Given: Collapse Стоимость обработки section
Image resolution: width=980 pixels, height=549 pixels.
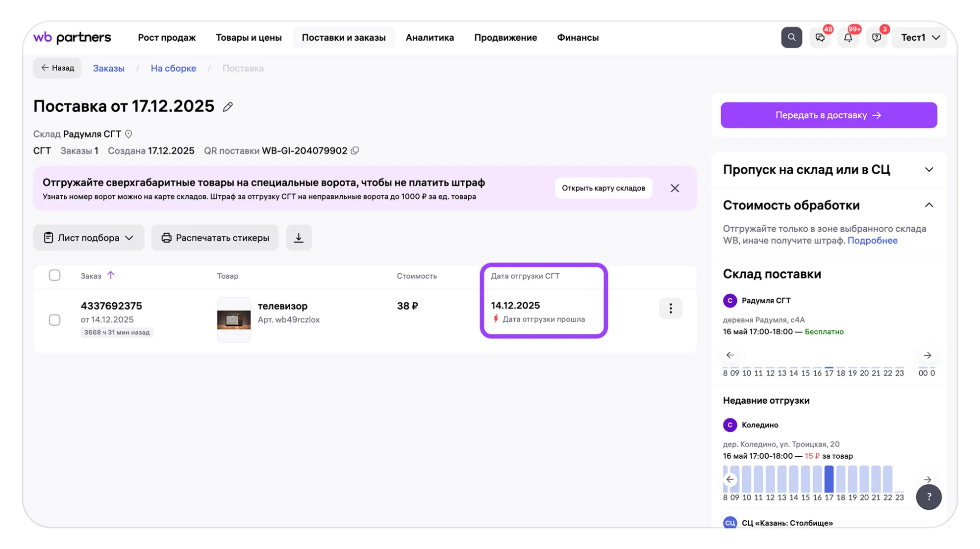Looking at the screenshot, I should pyautogui.click(x=828, y=205).
